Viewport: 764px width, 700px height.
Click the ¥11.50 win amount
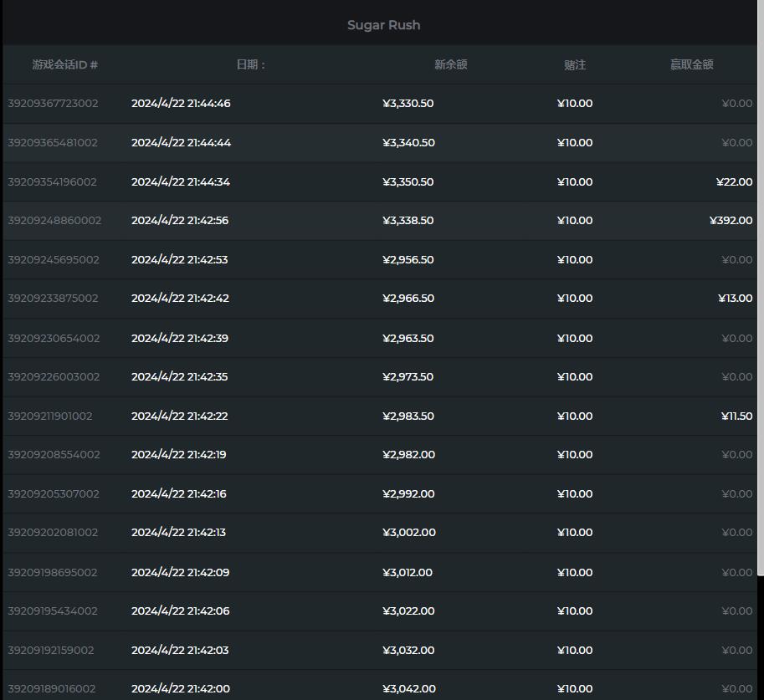point(736,416)
